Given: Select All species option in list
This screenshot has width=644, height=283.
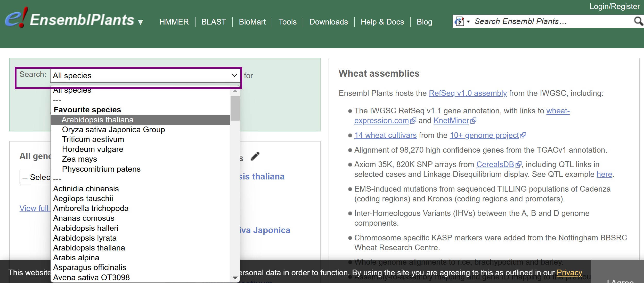Looking at the screenshot, I should 140,90.
